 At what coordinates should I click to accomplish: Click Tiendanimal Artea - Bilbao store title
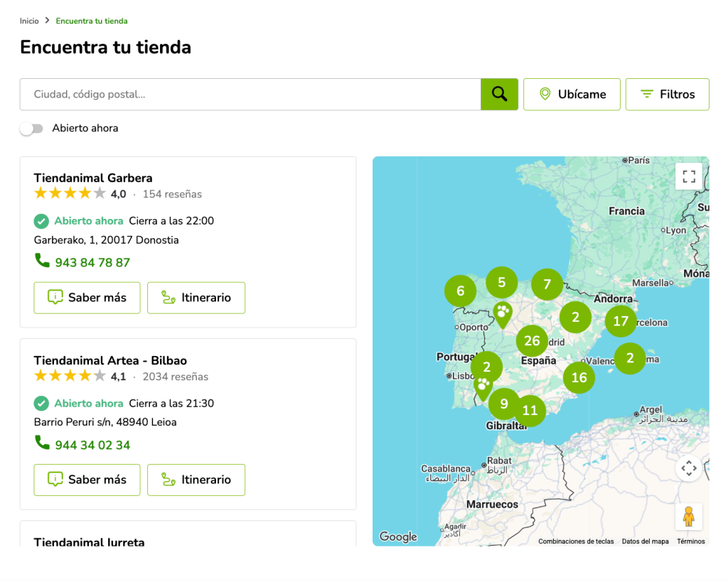pyautogui.click(x=110, y=360)
